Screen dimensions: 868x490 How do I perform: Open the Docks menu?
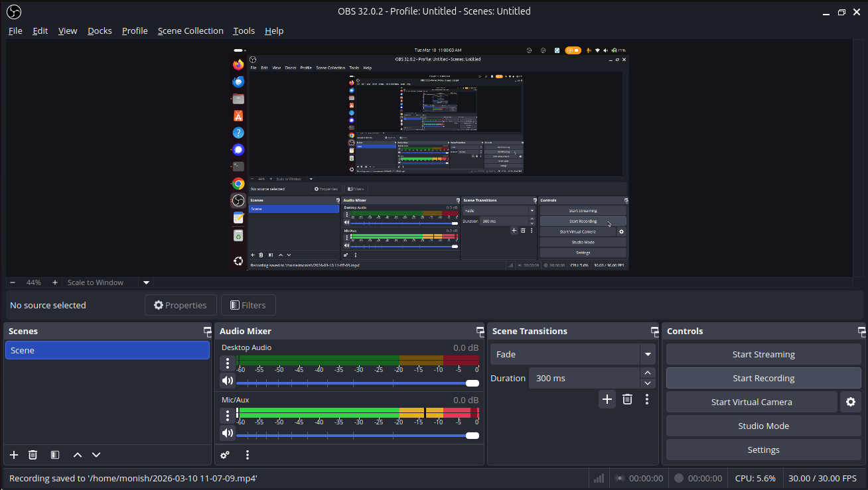point(100,31)
